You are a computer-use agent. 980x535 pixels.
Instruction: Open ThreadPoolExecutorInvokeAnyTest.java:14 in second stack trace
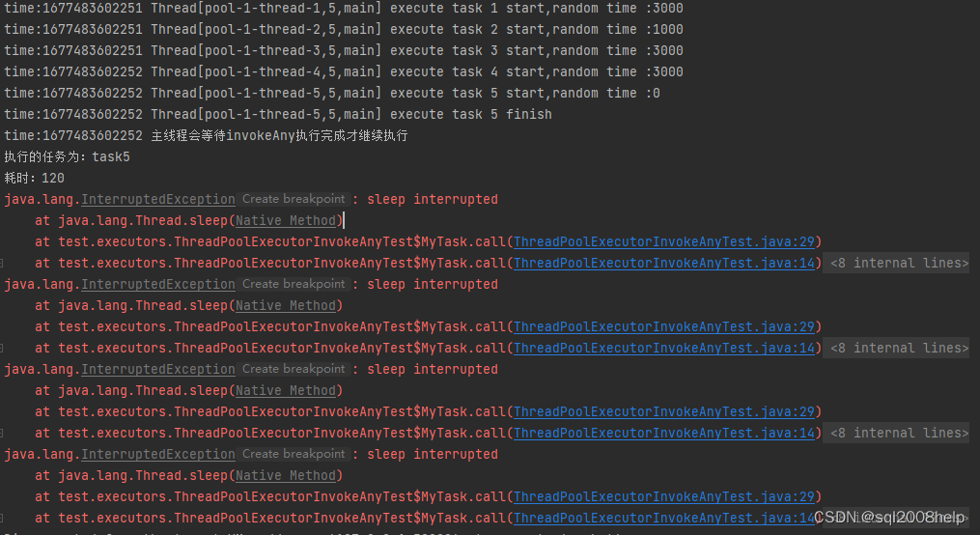pyautogui.click(x=663, y=348)
